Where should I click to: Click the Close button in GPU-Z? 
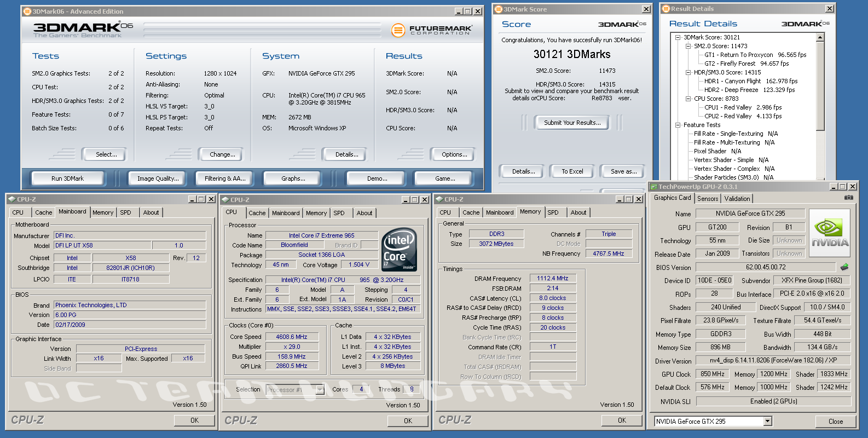tap(836, 421)
